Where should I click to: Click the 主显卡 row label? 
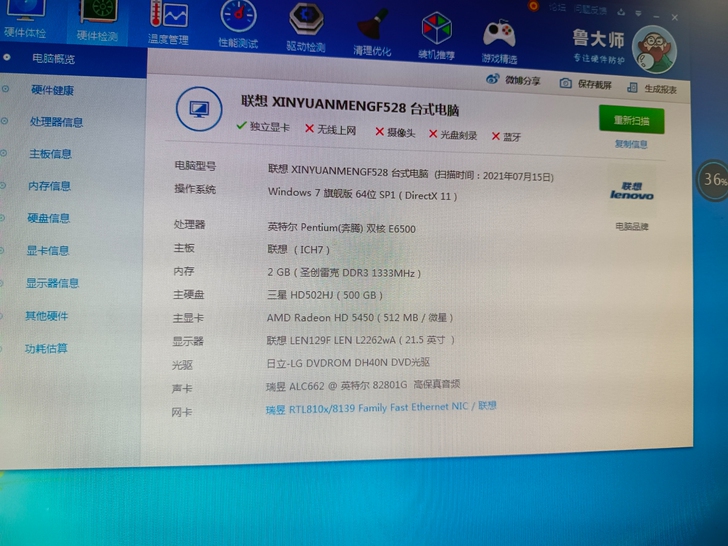(188, 318)
